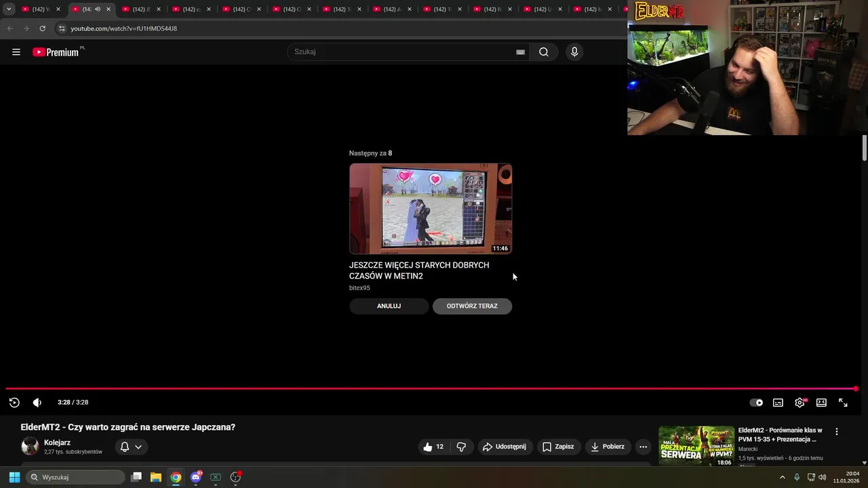Open options menu for recommended ElderMt2 video
The image size is (868, 488).
837,431
